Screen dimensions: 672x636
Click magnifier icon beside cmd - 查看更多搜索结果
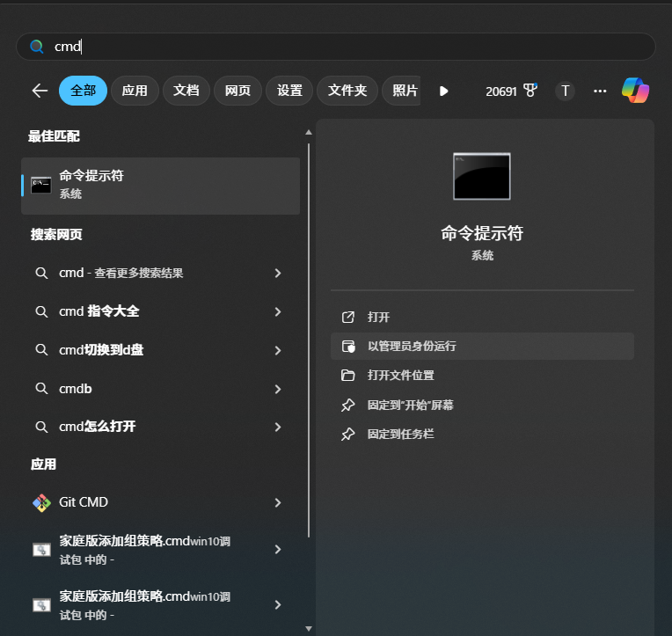click(41, 273)
